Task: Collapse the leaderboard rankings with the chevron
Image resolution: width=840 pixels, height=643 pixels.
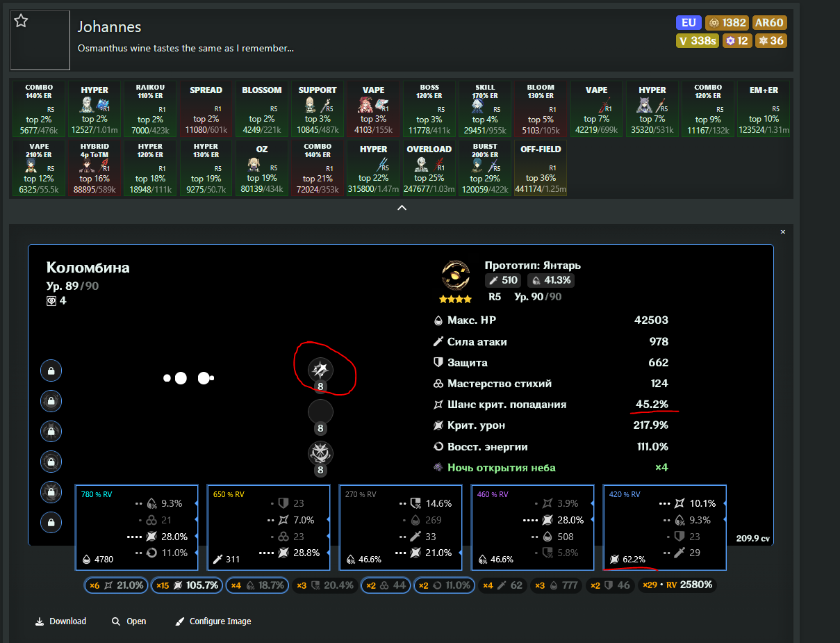Action: pyautogui.click(x=402, y=208)
